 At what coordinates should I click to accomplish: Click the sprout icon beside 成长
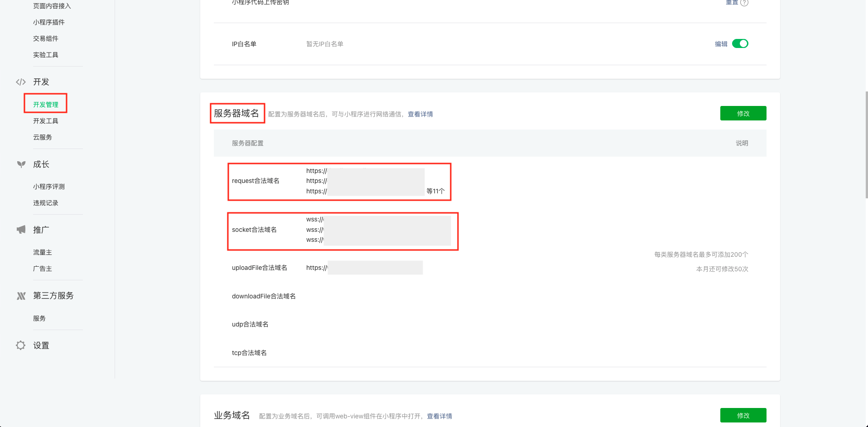(x=21, y=164)
